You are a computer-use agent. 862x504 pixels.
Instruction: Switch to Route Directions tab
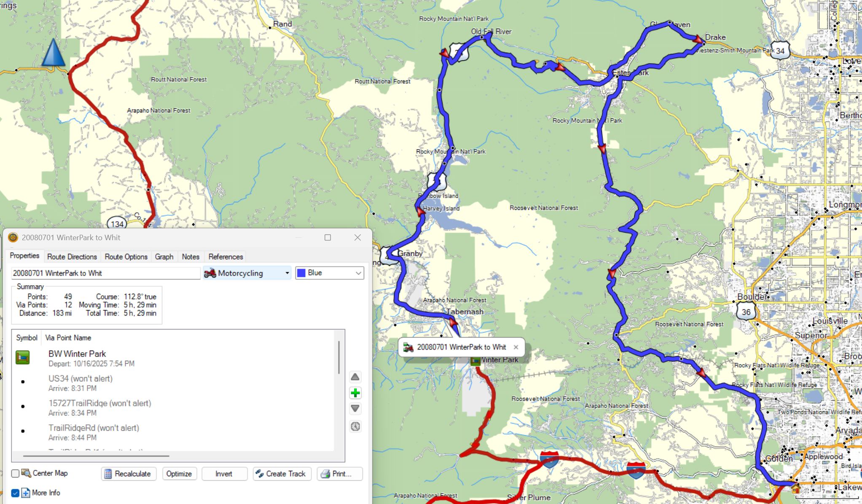pos(72,257)
